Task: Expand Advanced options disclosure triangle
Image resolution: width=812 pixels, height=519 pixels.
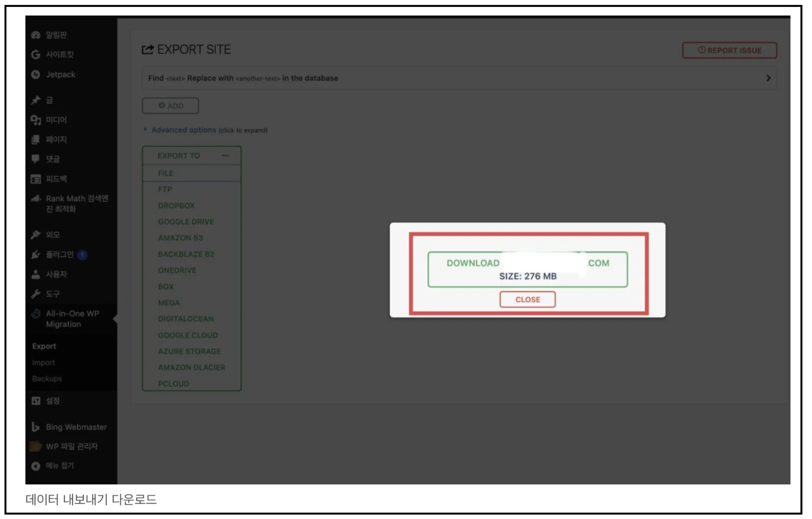Action: (145, 130)
